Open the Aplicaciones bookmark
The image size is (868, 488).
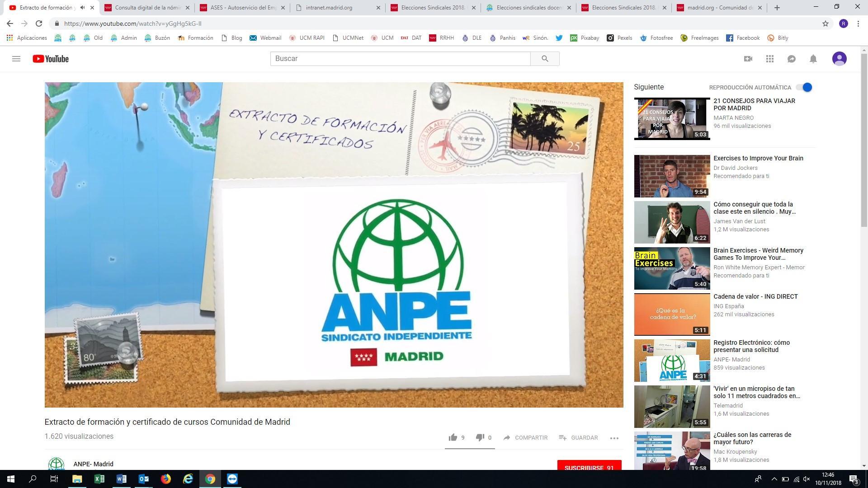pyautogui.click(x=27, y=38)
